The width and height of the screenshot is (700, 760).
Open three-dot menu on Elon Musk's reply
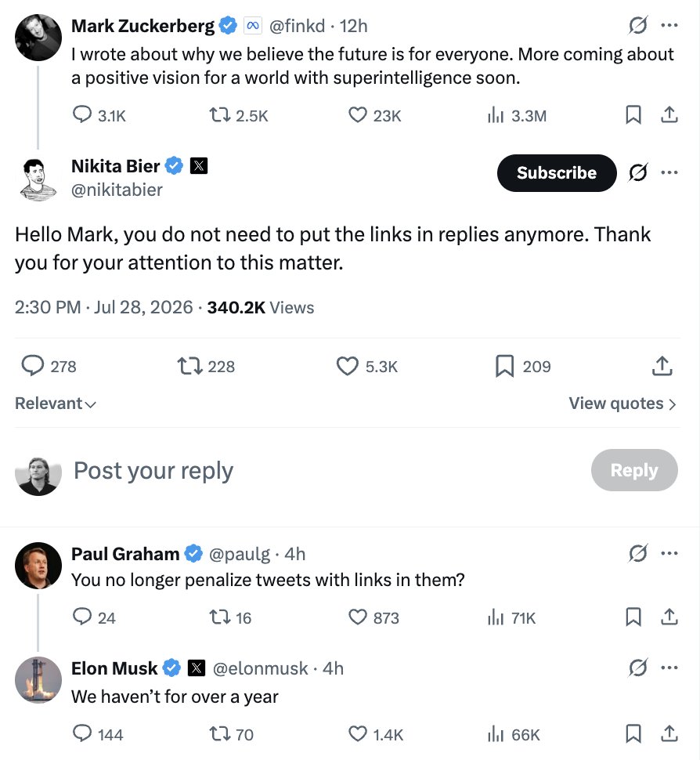(x=669, y=668)
